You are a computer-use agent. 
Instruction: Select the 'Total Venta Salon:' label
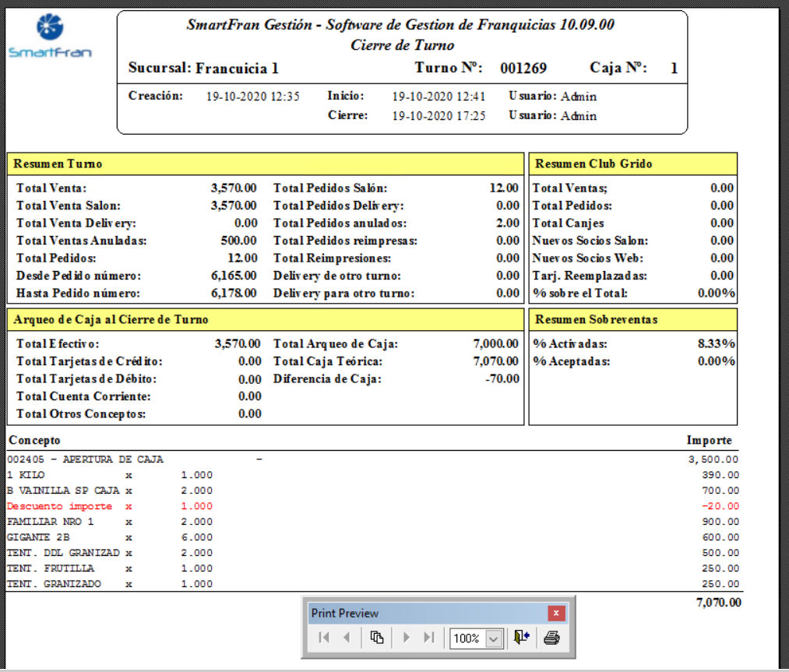point(69,206)
